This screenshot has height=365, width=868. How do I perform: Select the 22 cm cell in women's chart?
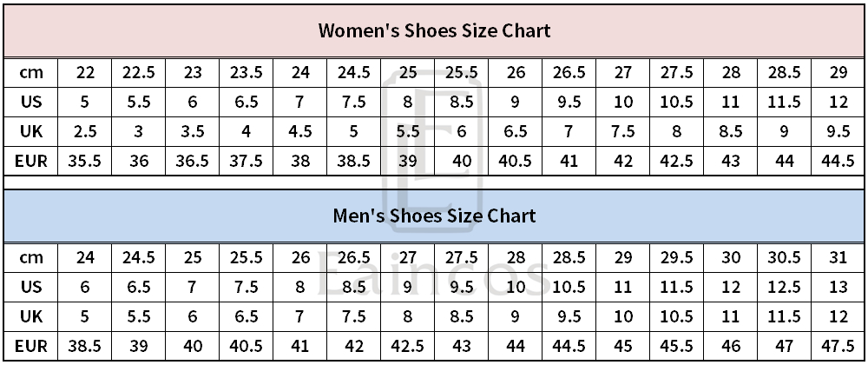pos(85,73)
